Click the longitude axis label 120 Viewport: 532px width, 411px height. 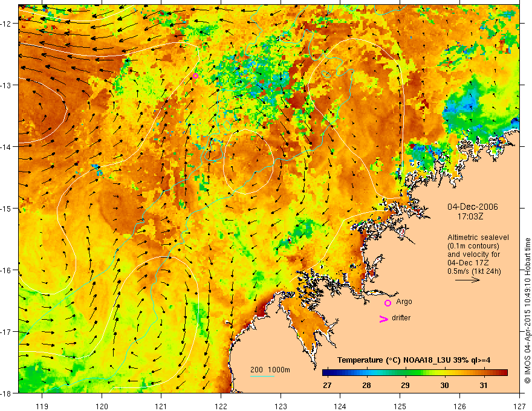[102, 406]
